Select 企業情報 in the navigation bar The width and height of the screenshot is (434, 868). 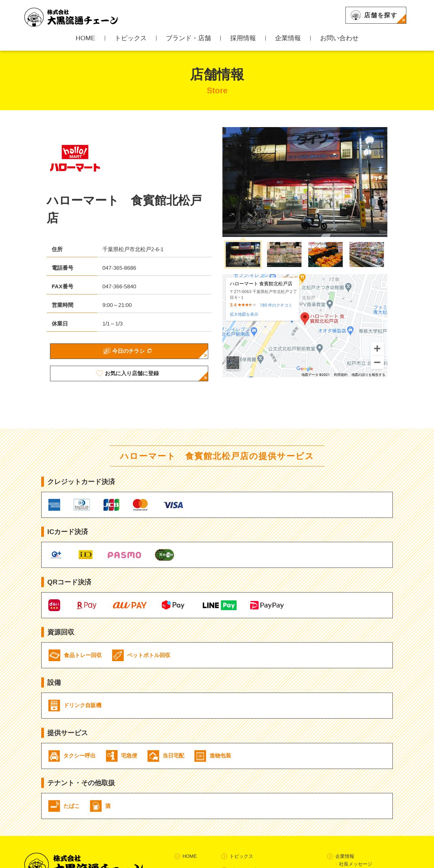pos(288,38)
